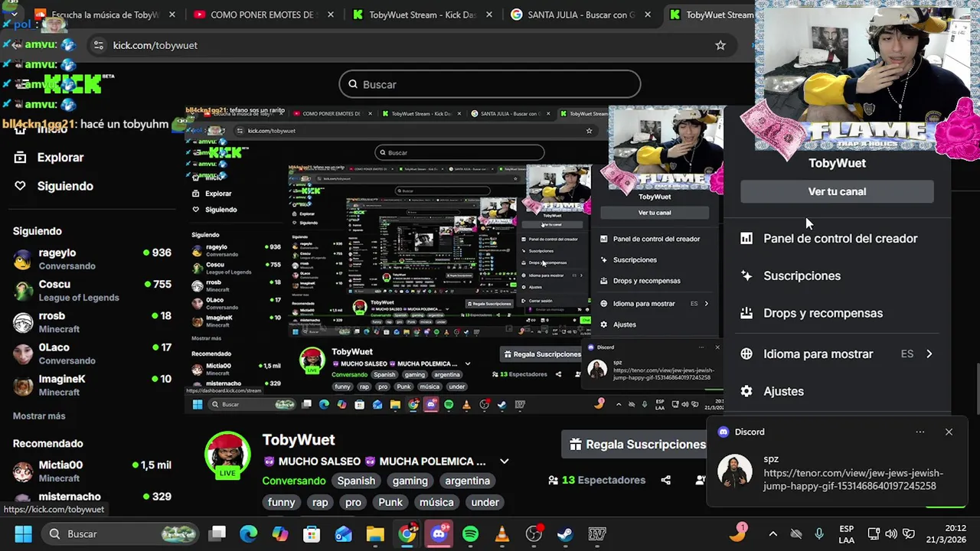Select the Spanish tag

coord(356,481)
